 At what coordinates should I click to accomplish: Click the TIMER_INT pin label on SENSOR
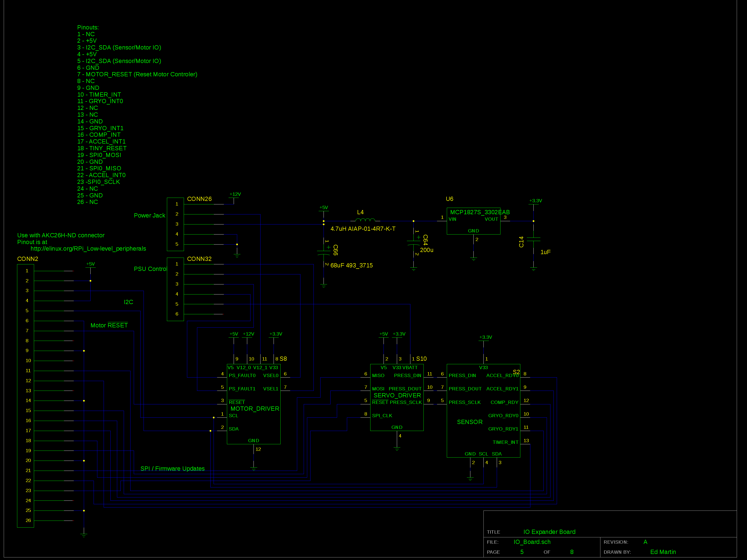click(x=505, y=442)
